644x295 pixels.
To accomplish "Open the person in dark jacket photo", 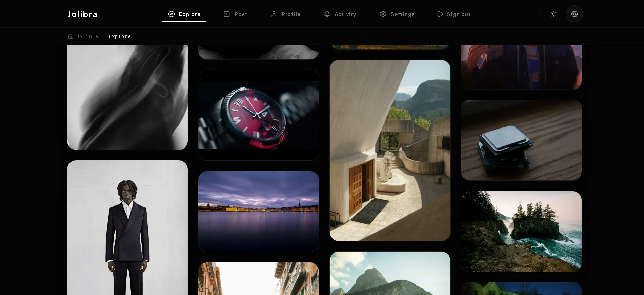I will (x=521, y=67).
